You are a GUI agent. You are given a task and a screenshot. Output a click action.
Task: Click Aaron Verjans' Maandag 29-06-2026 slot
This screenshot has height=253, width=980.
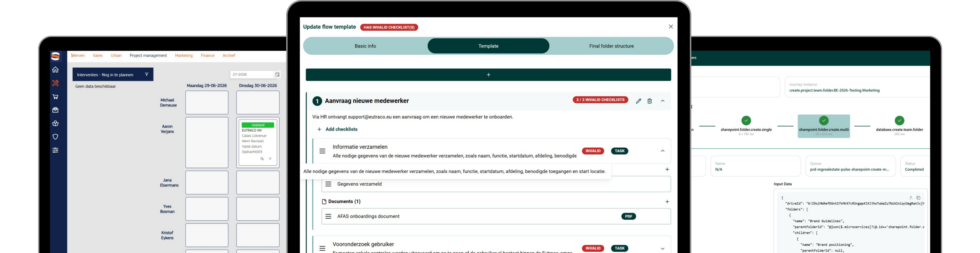tap(207, 142)
